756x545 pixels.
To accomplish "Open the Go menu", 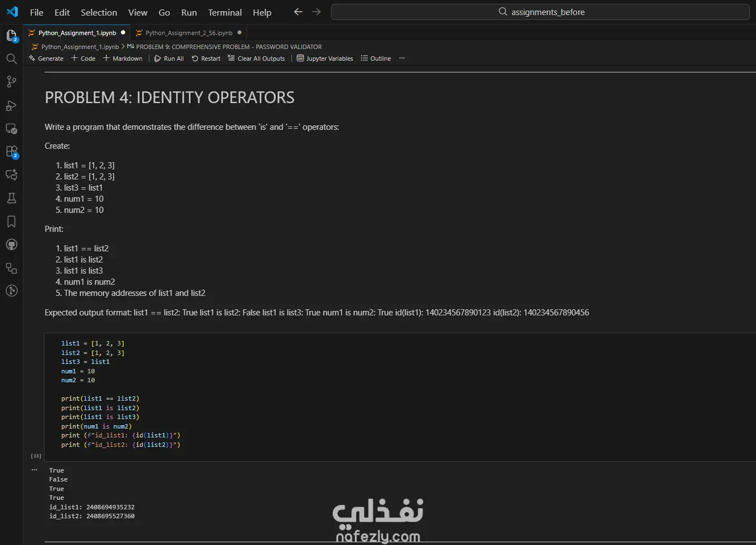I will tap(164, 12).
